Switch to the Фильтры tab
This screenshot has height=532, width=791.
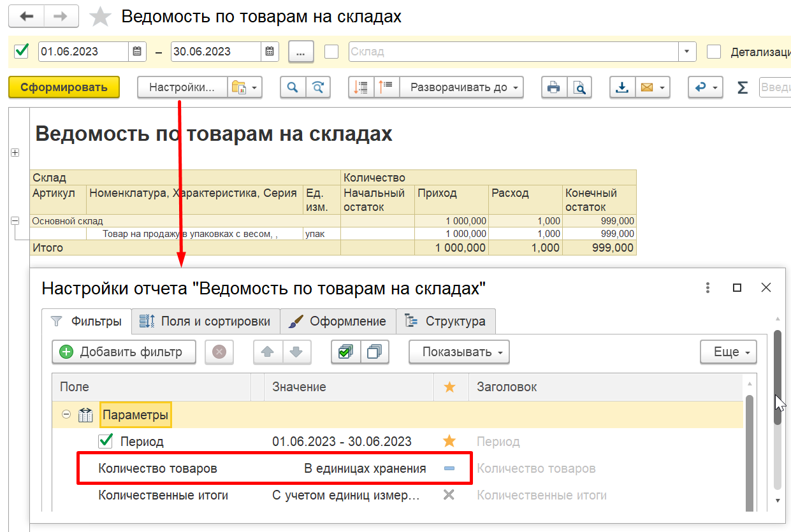87,321
